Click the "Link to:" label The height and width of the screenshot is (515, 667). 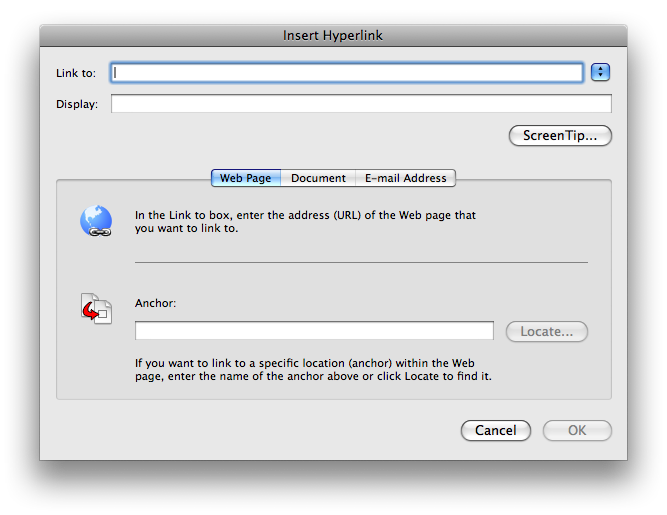coord(76,72)
